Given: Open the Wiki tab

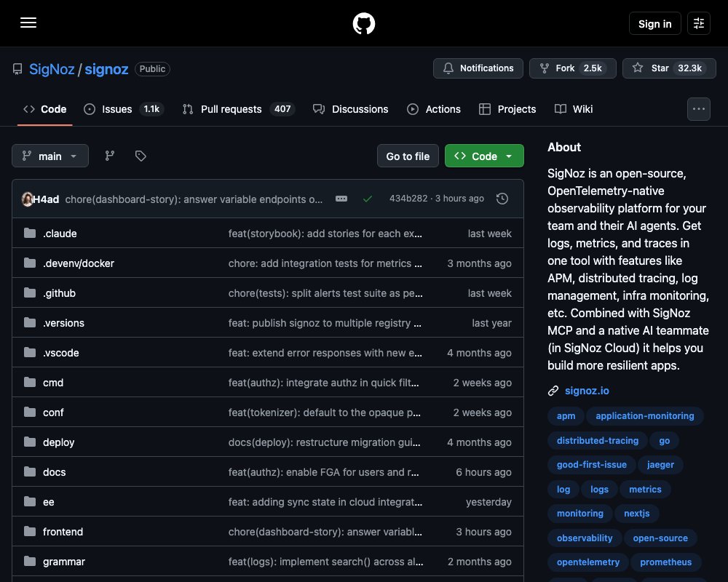Looking at the screenshot, I should [x=574, y=109].
